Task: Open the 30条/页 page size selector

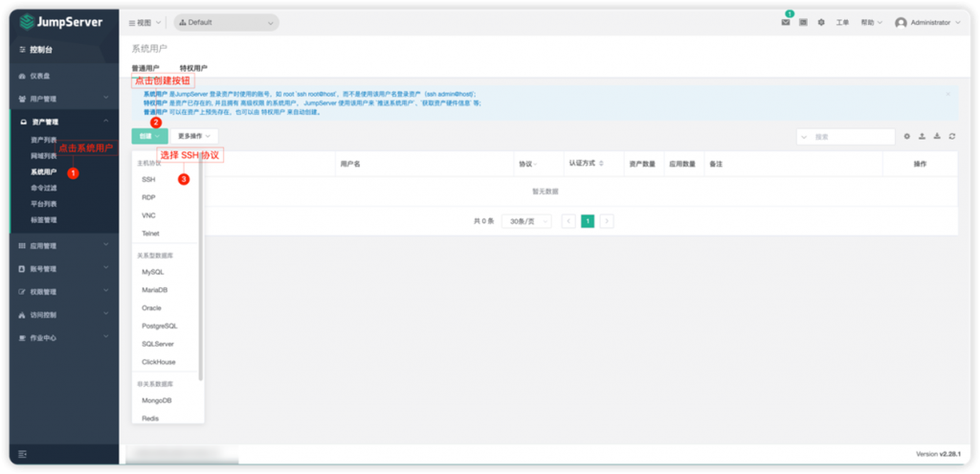Action: point(526,221)
